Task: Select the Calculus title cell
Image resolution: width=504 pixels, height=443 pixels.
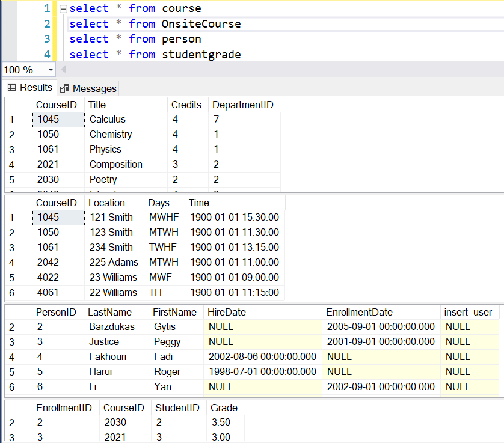Action: point(126,119)
